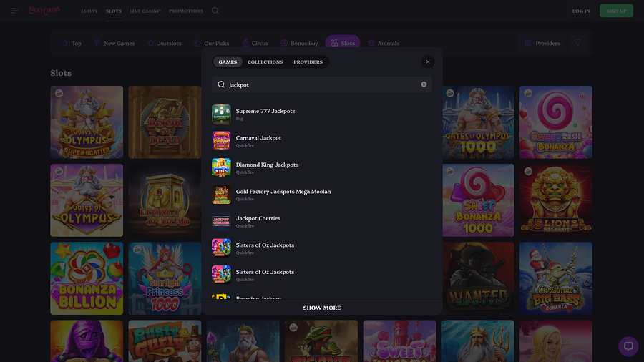Select the New Games category
The image size is (644, 362).
(x=114, y=43)
